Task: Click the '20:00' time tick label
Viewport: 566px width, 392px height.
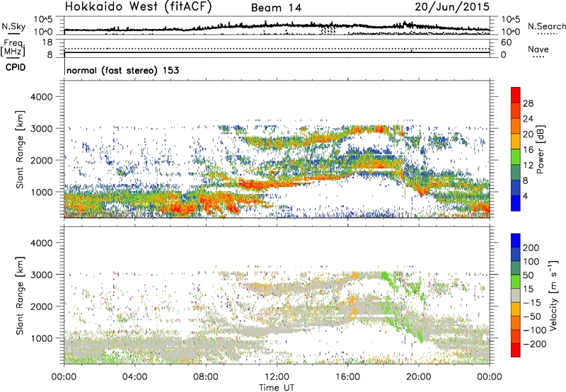Action: coord(419,377)
